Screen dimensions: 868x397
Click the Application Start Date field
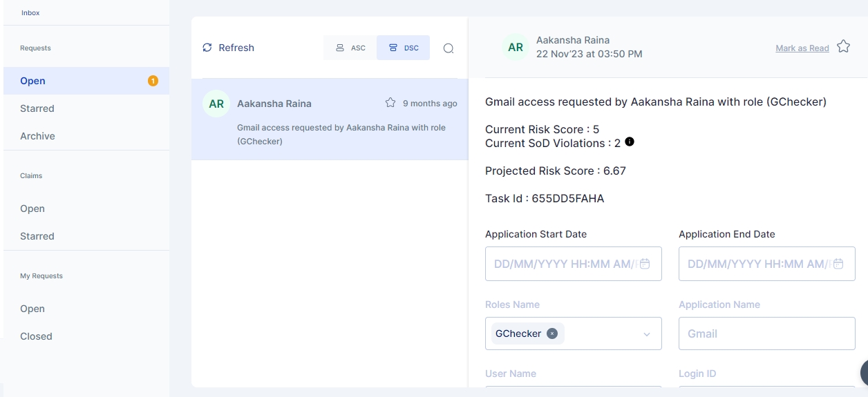click(x=563, y=264)
